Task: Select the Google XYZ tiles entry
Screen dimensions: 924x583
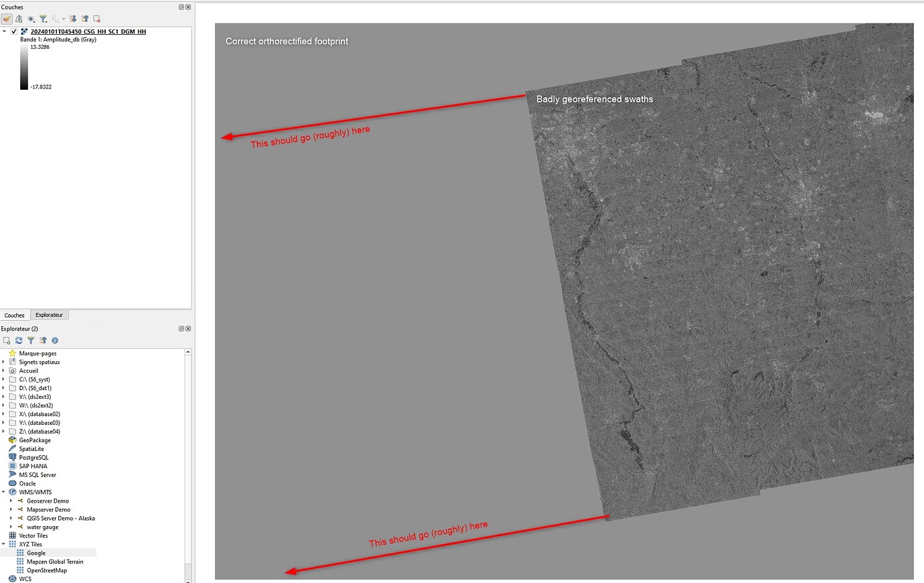Action: point(35,552)
